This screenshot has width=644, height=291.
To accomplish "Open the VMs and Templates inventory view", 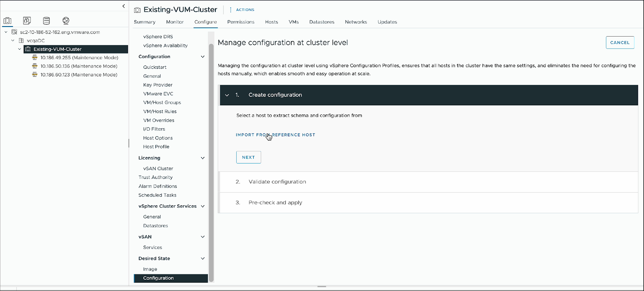I will click(27, 20).
